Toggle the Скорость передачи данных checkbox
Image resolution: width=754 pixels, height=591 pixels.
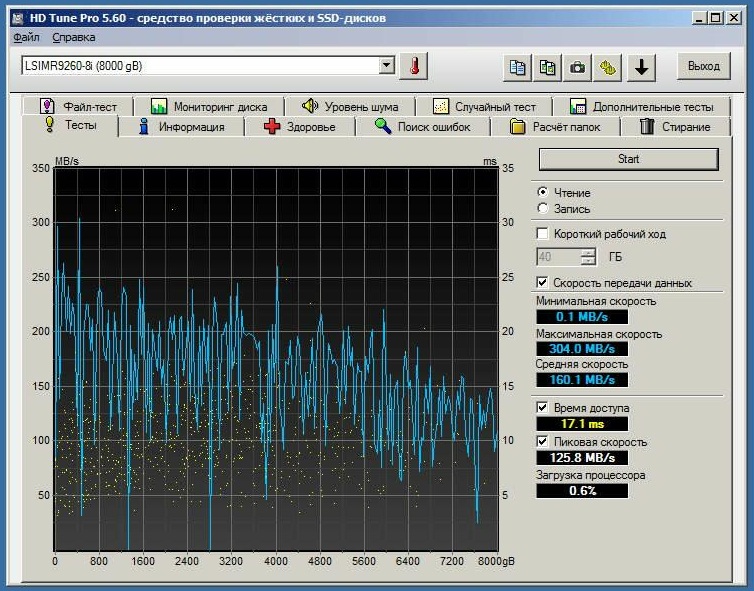(x=543, y=283)
